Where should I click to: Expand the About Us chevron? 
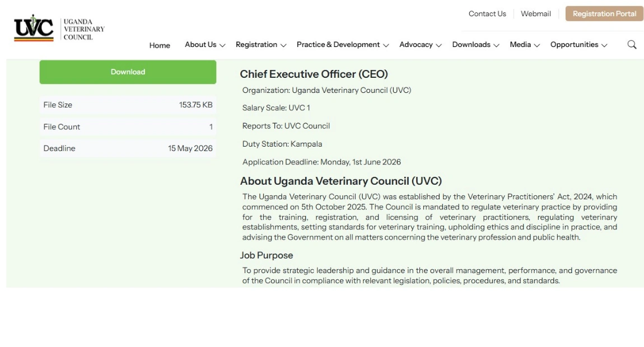(222, 45)
